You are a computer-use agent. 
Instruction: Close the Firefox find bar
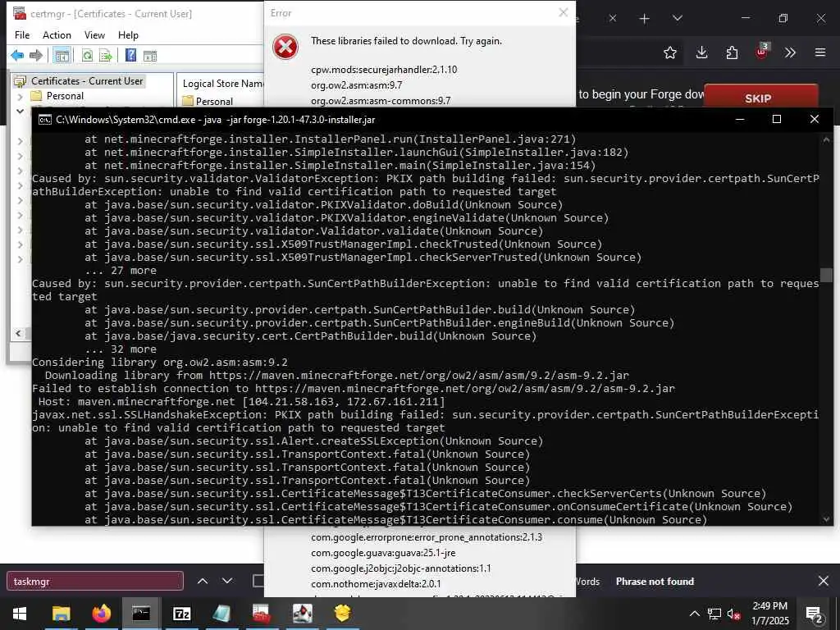[824, 581]
